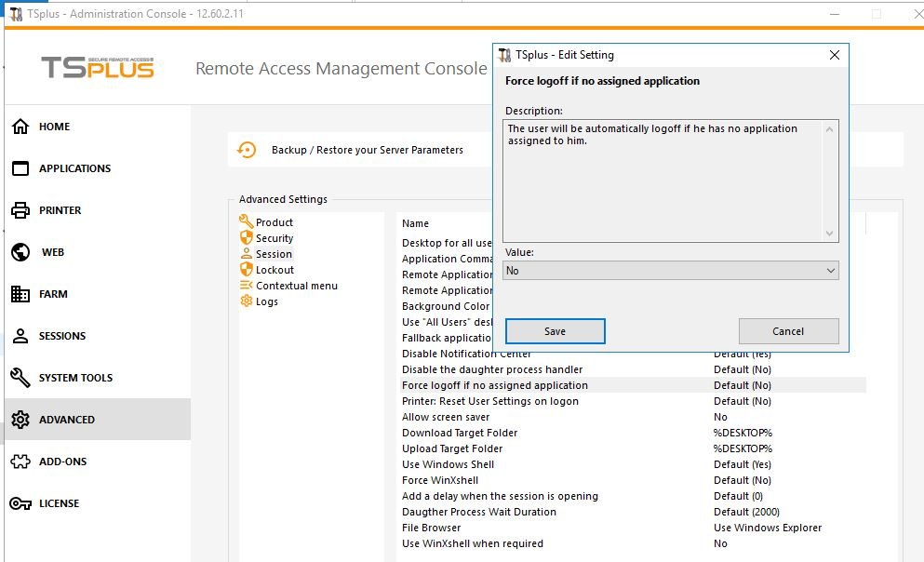The width and height of the screenshot is (924, 562).
Task: Select Security settings category
Action: point(275,238)
